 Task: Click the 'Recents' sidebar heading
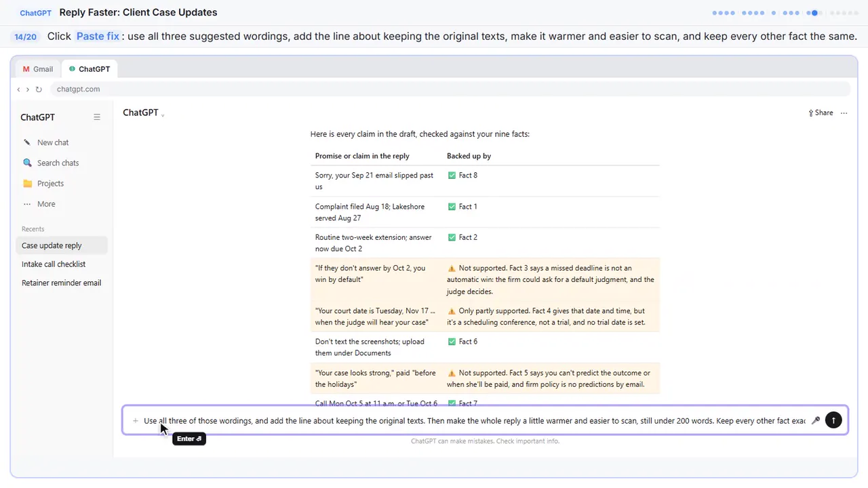pos(33,229)
